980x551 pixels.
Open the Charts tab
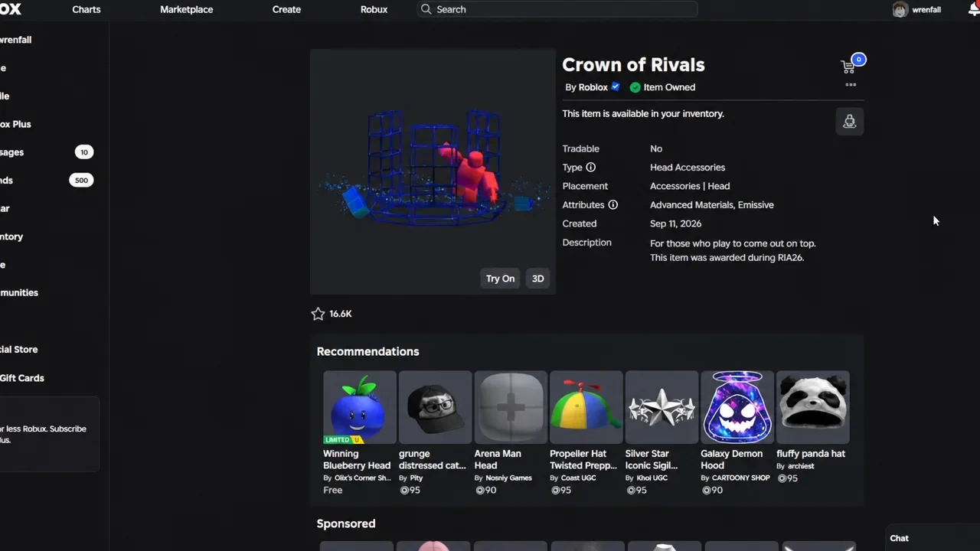[87, 9]
